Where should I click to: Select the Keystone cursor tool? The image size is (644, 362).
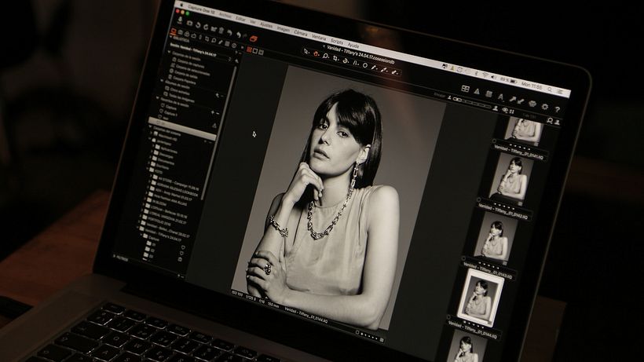tap(356, 63)
